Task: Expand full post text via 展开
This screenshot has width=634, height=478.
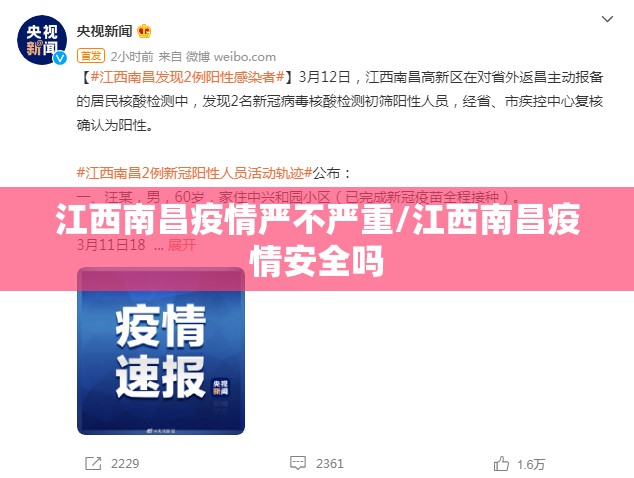Action: coord(182,245)
